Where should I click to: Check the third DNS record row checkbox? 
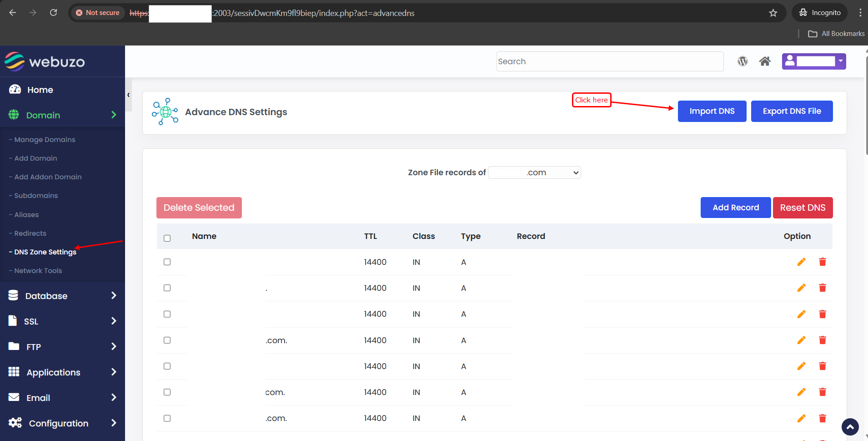(x=167, y=314)
